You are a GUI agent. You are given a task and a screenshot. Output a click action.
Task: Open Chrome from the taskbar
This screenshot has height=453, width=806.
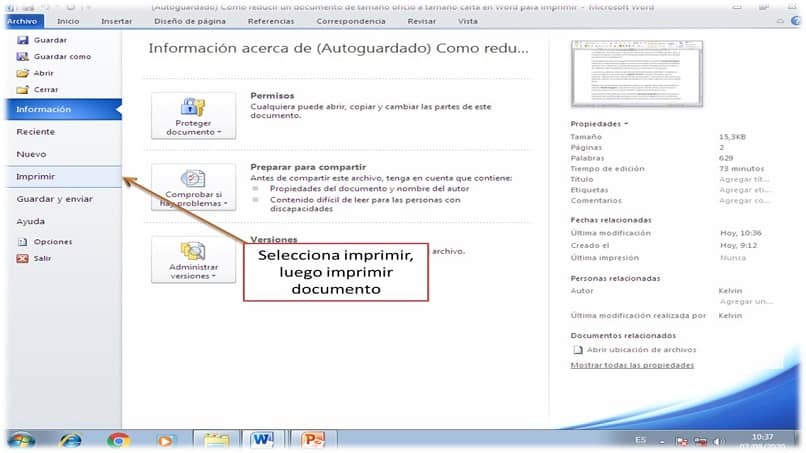pyautogui.click(x=119, y=441)
